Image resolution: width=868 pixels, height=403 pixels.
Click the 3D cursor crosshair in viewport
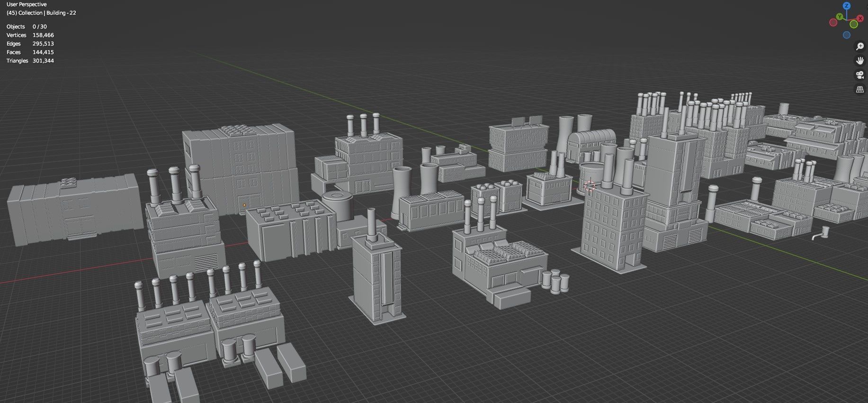(590, 185)
